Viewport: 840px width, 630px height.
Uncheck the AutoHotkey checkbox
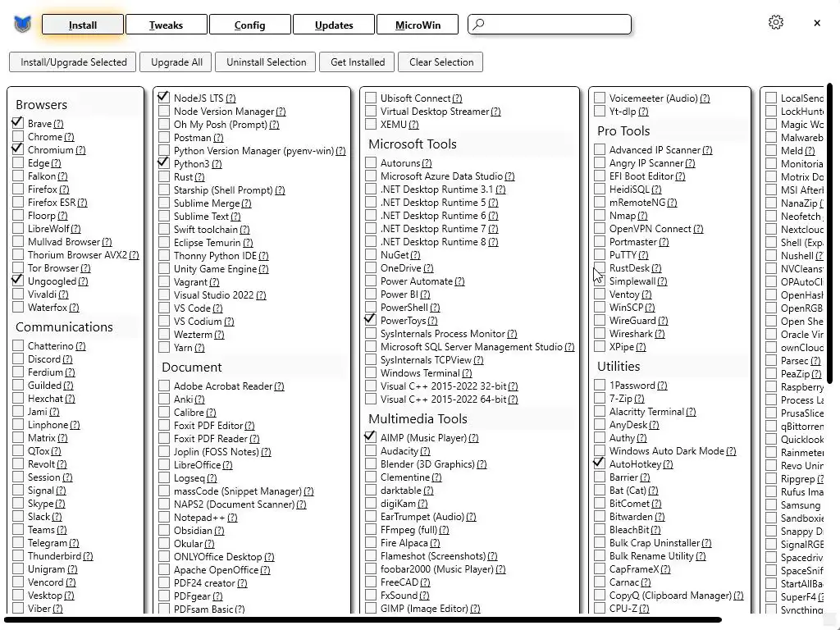click(x=600, y=464)
